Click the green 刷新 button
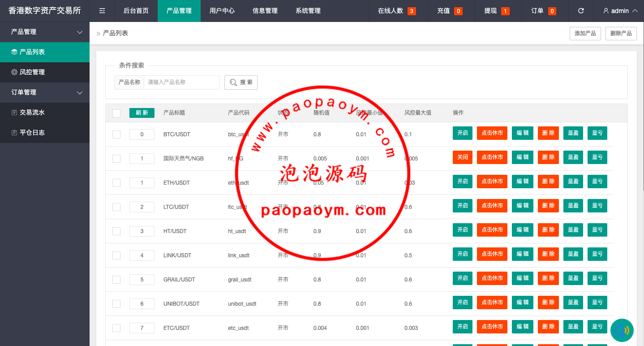The width and height of the screenshot is (644, 346). pos(142,113)
